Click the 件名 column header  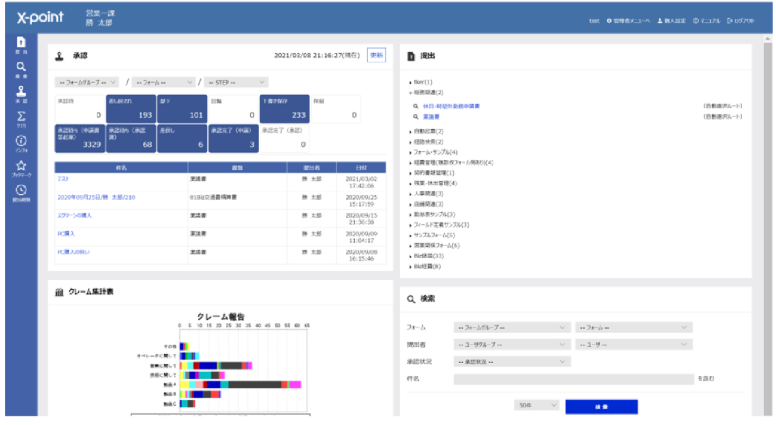click(121, 168)
